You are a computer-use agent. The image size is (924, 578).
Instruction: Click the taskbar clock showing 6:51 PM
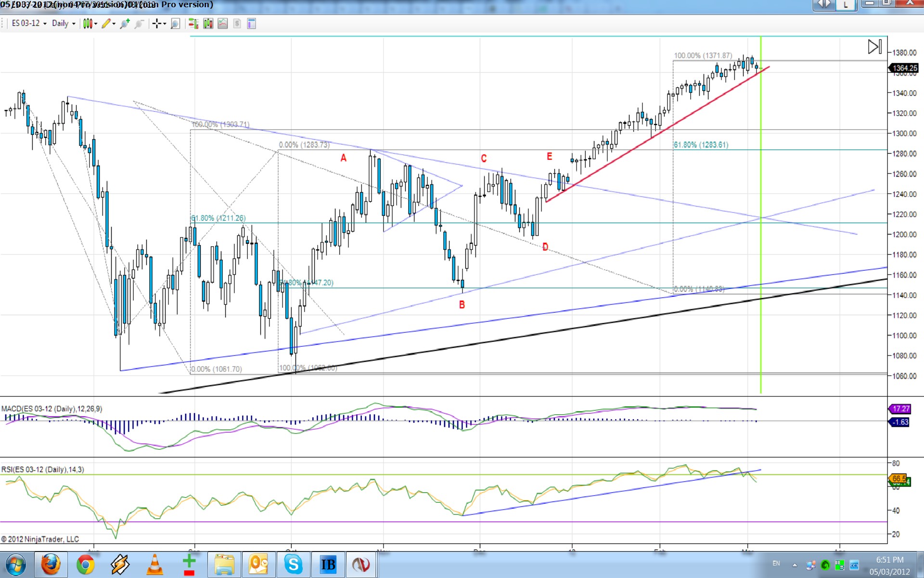(x=889, y=560)
